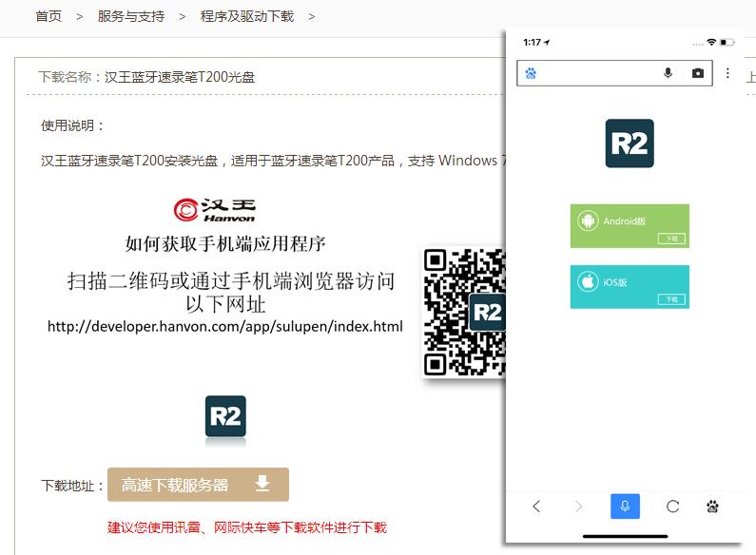Click the microphone icon in phone address bar
Viewport: 756px width, 555px height.
[x=669, y=73]
